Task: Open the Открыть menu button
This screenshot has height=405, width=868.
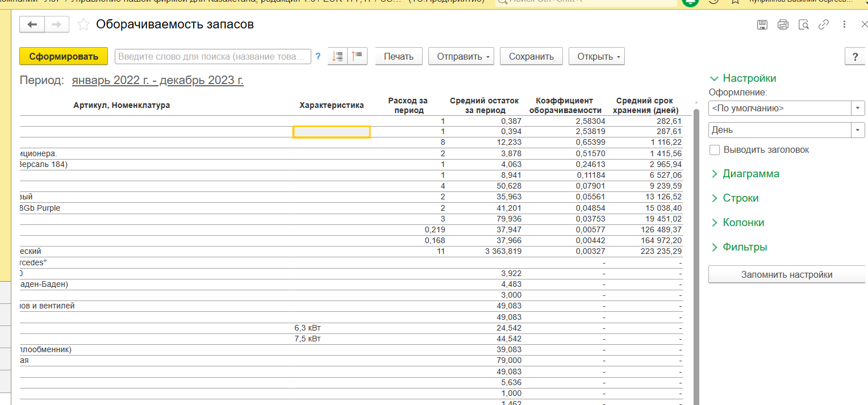Action: pyautogui.click(x=596, y=56)
